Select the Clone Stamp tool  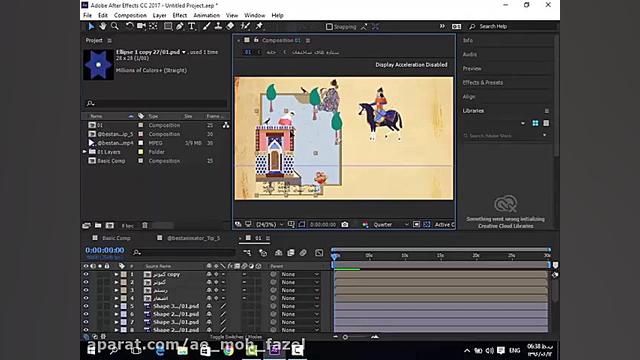click(x=218, y=26)
